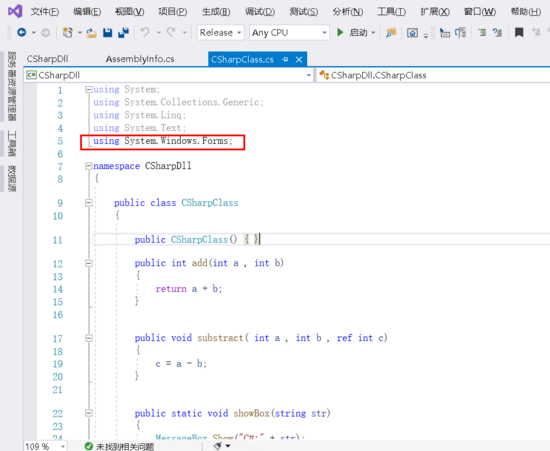
Task: Collapse the add method block
Action: pos(89,263)
